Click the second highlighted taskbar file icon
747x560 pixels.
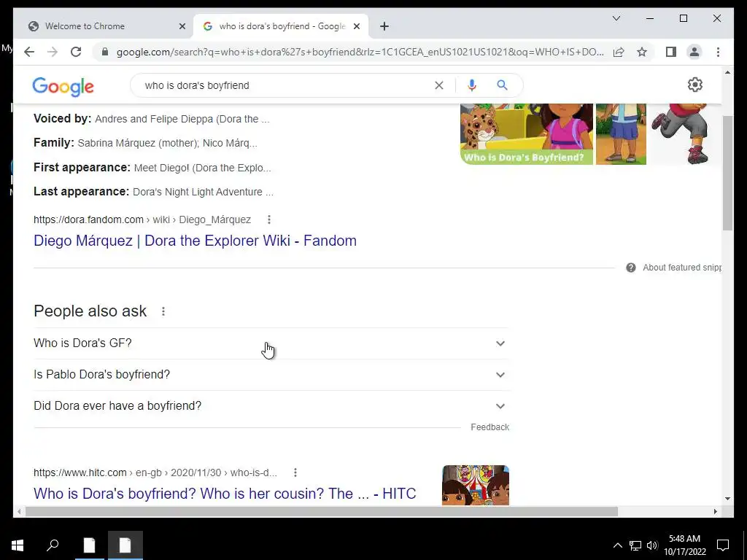[x=125, y=545]
